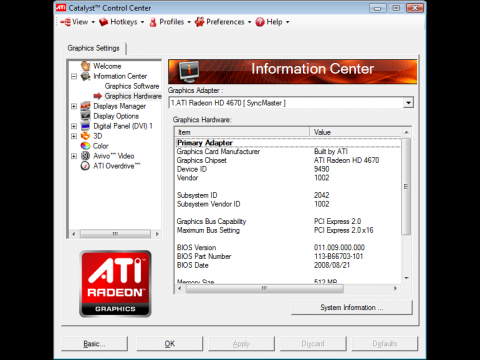Screen dimensions: 480x360
Task: Click the Hotkeys menu icon
Action: click(104, 22)
